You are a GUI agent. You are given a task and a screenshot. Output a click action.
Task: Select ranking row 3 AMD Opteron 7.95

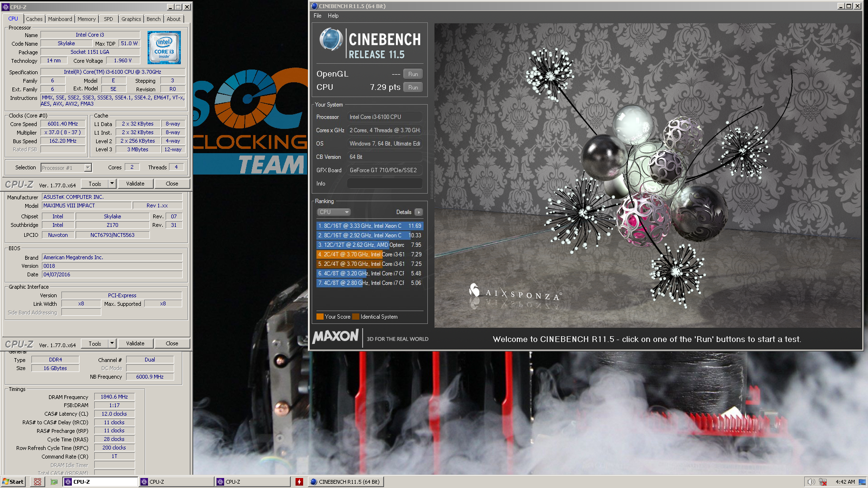point(369,245)
